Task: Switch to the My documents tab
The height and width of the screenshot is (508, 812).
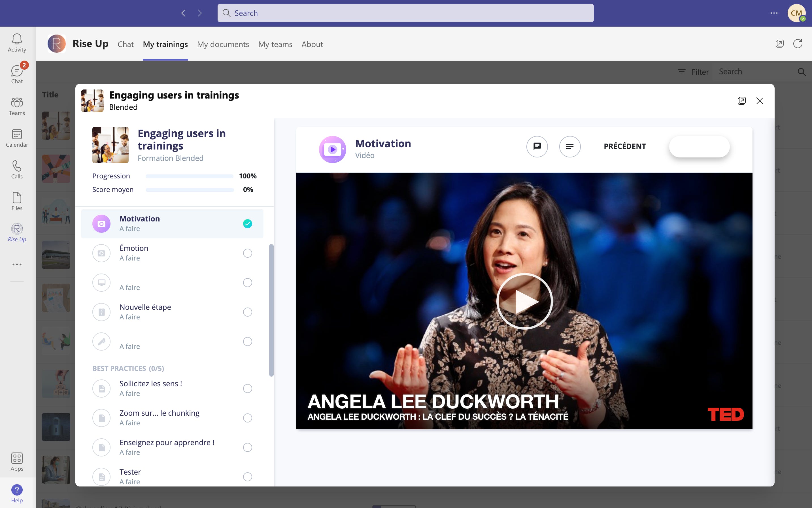Action: [x=223, y=44]
